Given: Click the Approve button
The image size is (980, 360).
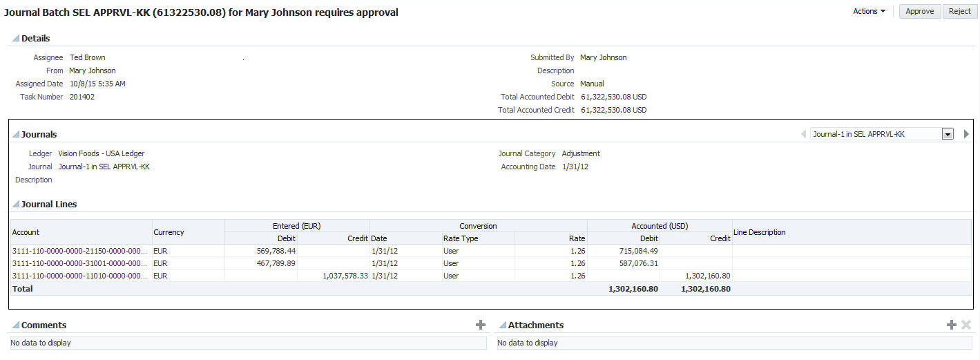Looking at the screenshot, I should (919, 11).
